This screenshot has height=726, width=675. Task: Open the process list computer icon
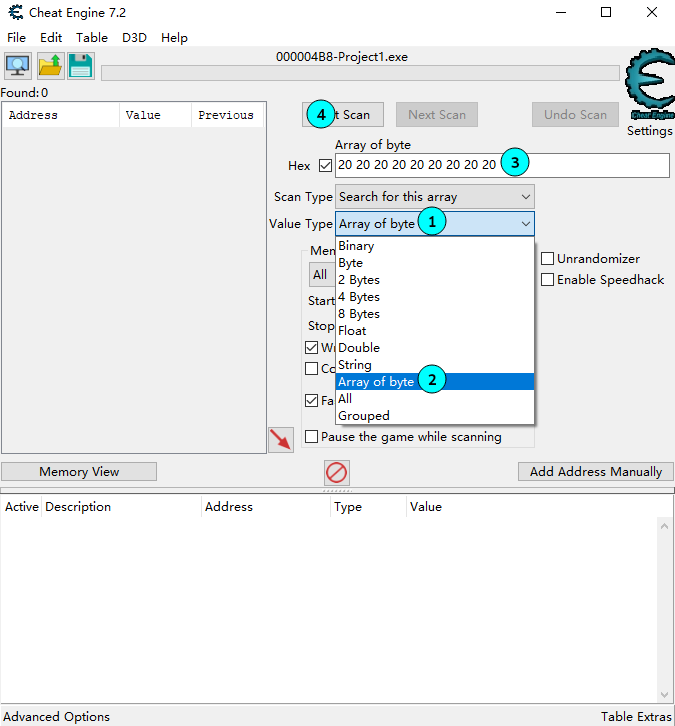click(18, 66)
